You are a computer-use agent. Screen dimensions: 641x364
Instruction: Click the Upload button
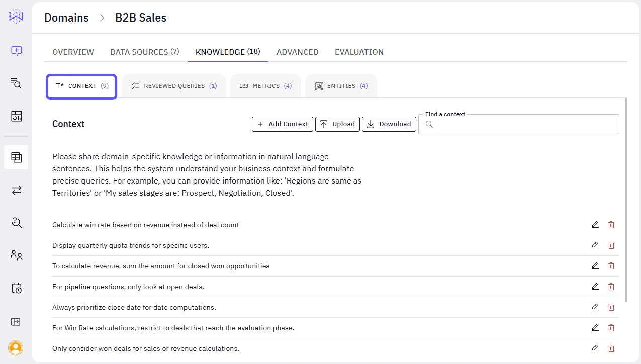click(x=337, y=124)
